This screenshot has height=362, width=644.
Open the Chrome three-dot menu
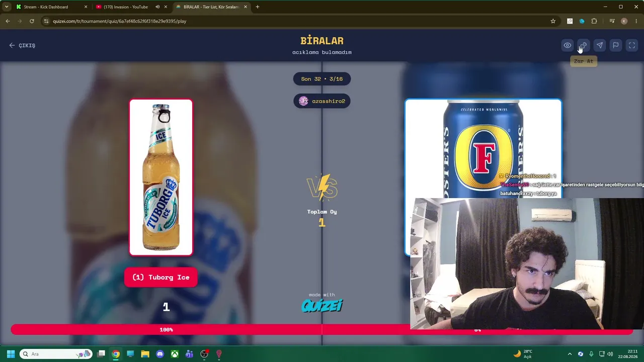point(636,21)
